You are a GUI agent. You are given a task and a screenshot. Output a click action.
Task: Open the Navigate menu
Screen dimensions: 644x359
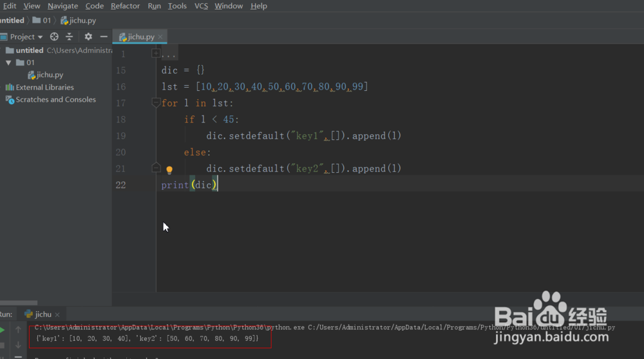click(x=62, y=6)
